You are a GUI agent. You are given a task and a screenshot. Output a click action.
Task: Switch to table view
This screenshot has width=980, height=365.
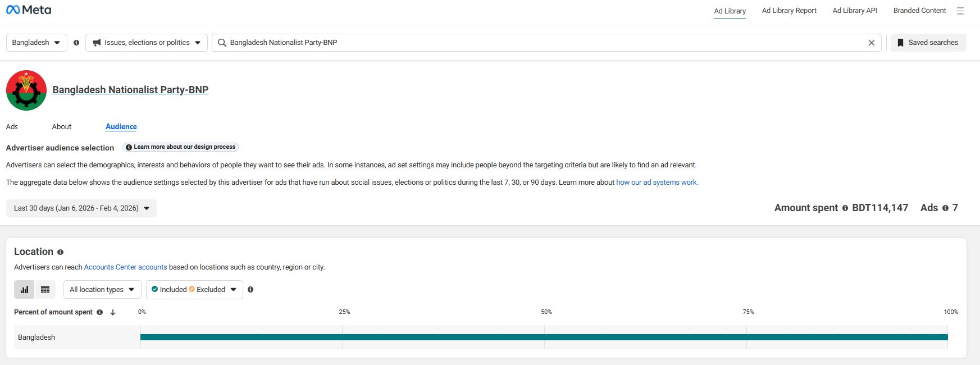[45, 290]
